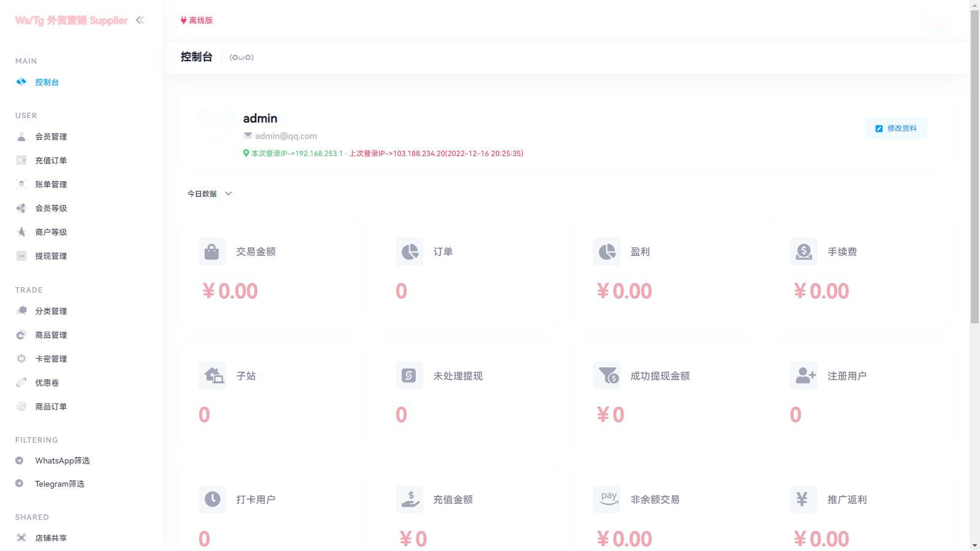Open 会员管理 menu item
Viewport: 980px width, 551px height.
(x=51, y=137)
